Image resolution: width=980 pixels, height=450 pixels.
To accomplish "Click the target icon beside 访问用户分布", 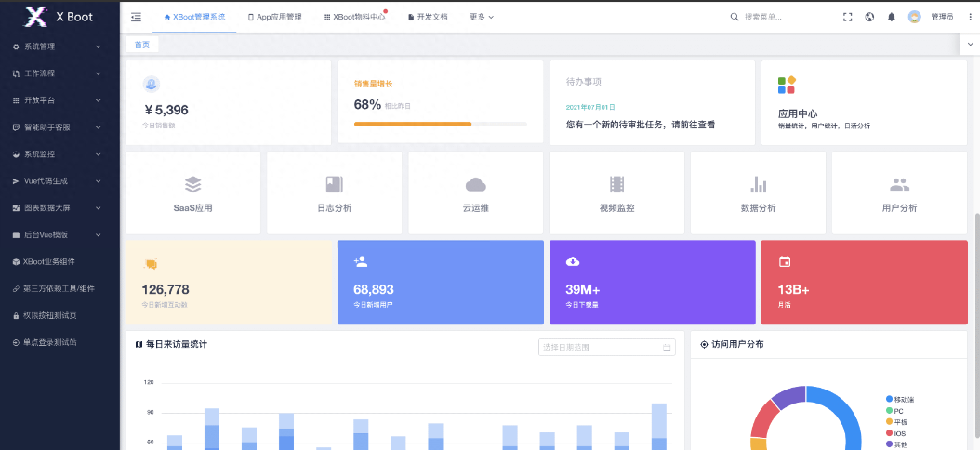I will 705,344.
